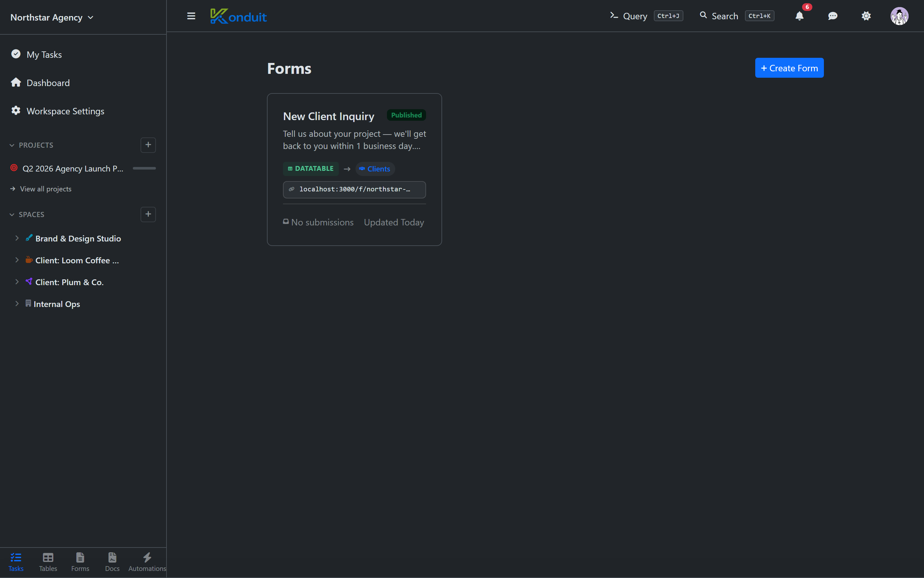This screenshot has height=578, width=924.
Task: Switch to the Tasks bottom tab
Action: tap(16, 562)
